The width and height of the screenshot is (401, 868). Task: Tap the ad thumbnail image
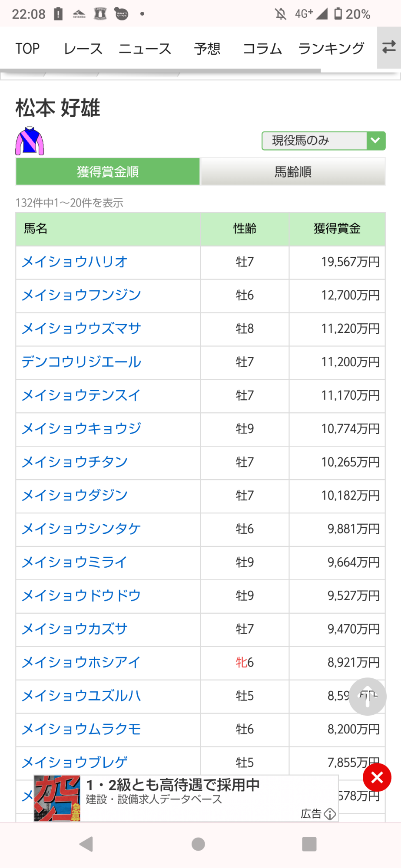pyautogui.click(x=57, y=798)
